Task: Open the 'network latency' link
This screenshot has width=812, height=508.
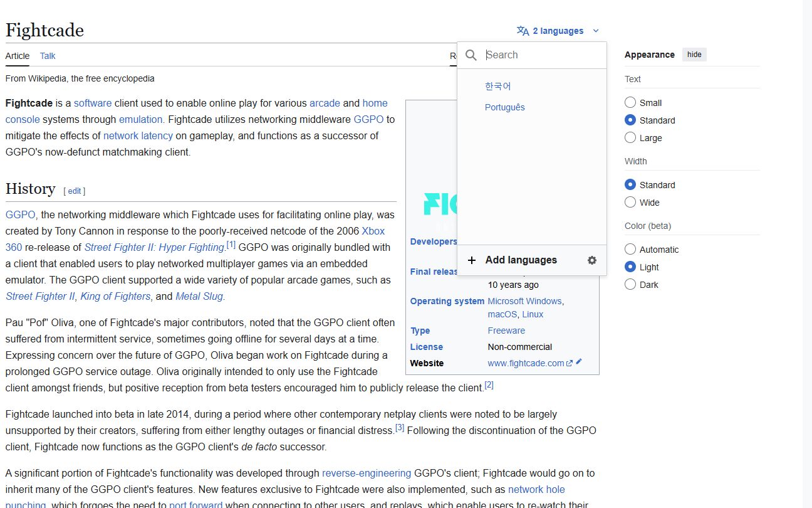Action: point(138,135)
